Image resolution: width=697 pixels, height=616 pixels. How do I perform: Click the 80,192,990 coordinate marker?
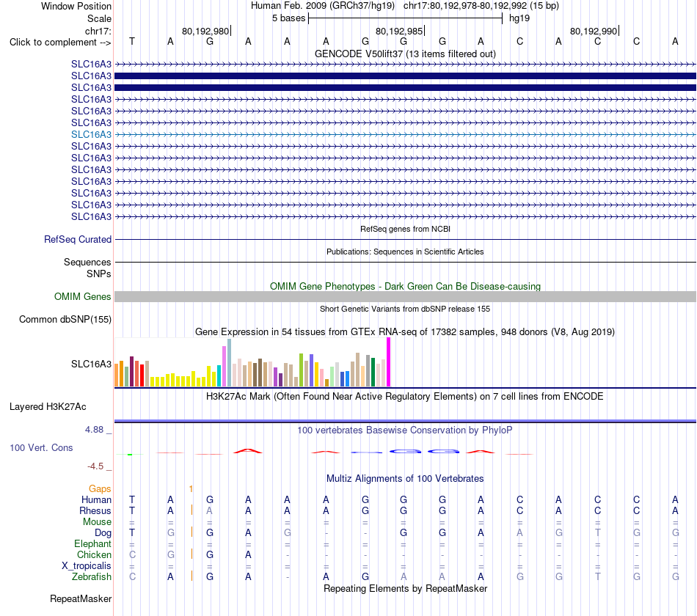[594, 31]
